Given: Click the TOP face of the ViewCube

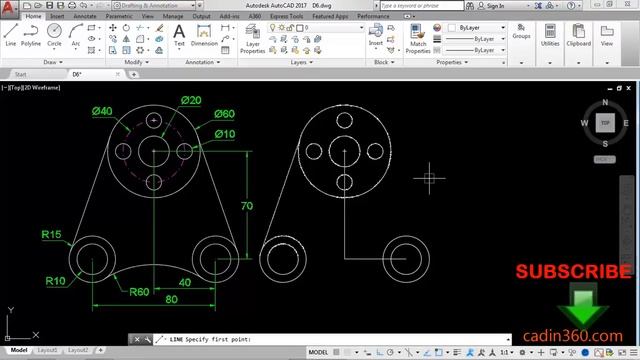Looking at the screenshot, I should point(605,123).
